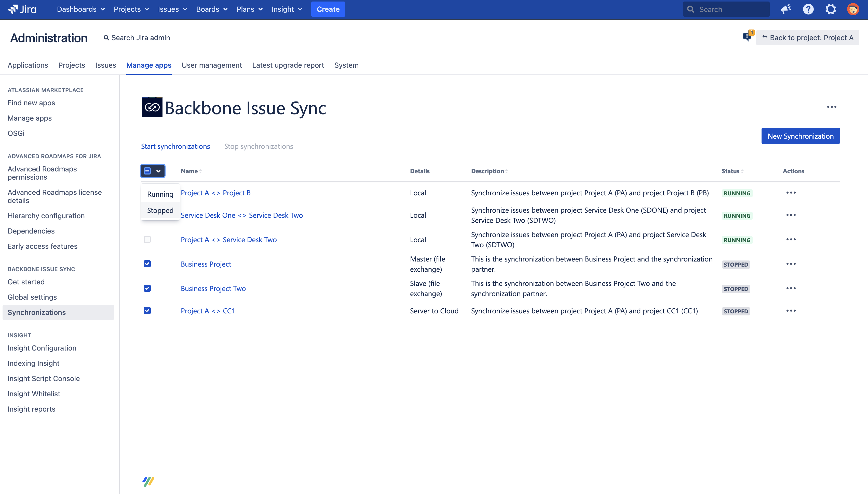Screen dimensions: 868x494
Task: Open the Business Project synchronization link
Action: point(206,264)
